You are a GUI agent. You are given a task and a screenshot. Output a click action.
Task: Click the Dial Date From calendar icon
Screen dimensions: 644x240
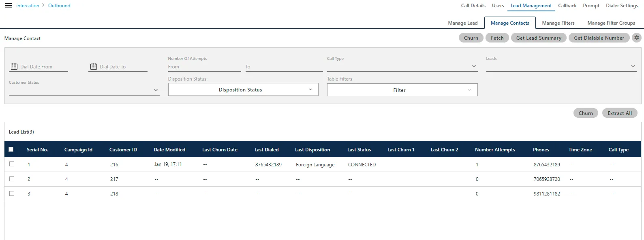click(14, 66)
